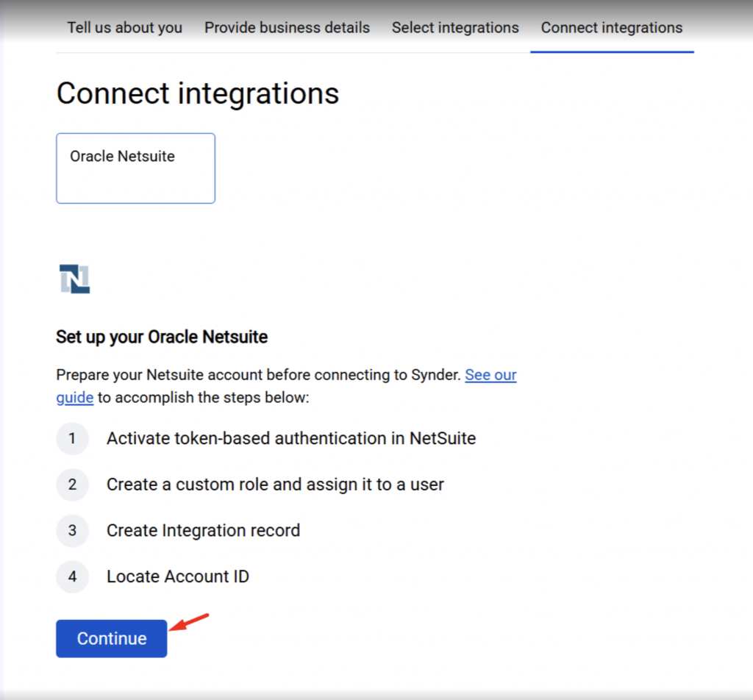Click 'Activate token-based authentication in NetSuite' text
753x700 pixels.
[x=291, y=439]
